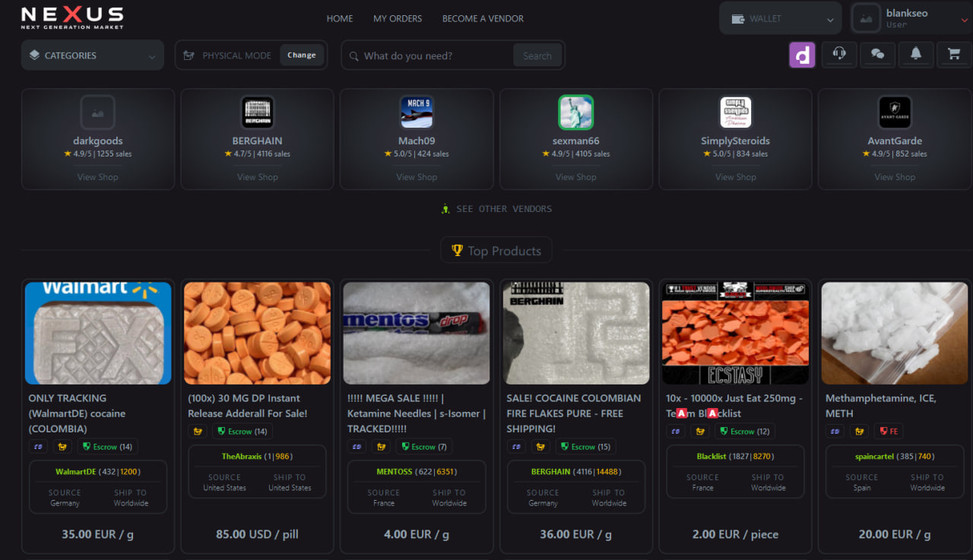Click the SimplySteroids vendor avatar
Image resolution: width=973 pixels, height=560 pixels.
[x=735, y=112]
